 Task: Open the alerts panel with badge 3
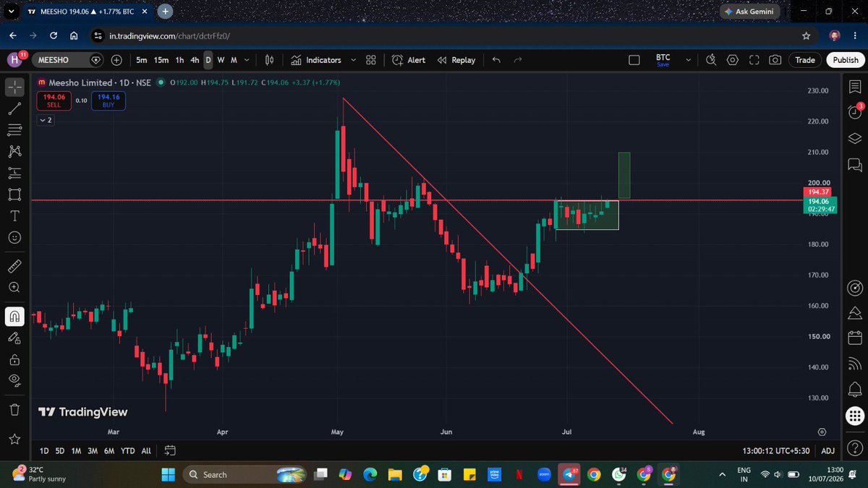click(854, 113)
